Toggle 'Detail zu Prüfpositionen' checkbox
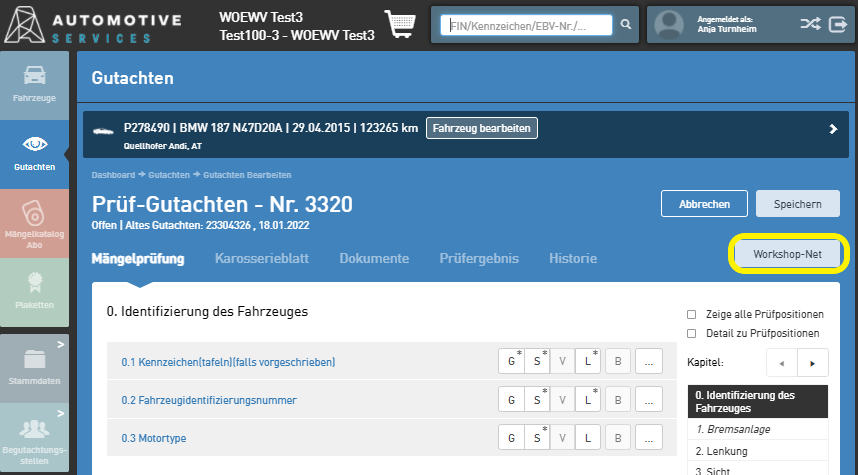Image resolution: width=858 pixels, height=475 pixels. point(692,333)
